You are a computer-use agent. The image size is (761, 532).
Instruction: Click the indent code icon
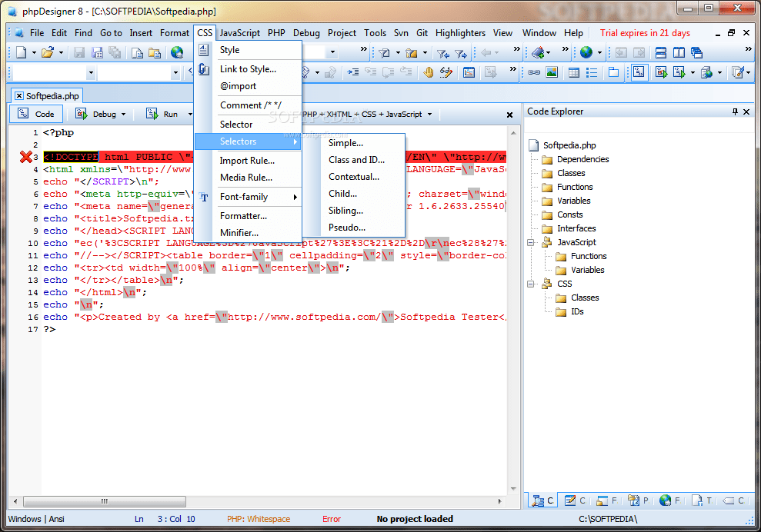[353, 72]
